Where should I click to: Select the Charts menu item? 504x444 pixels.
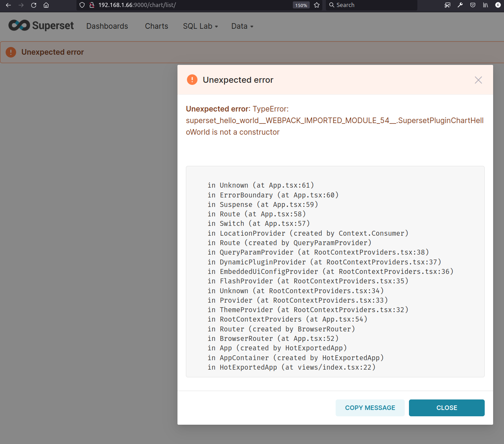click(156, 26)
